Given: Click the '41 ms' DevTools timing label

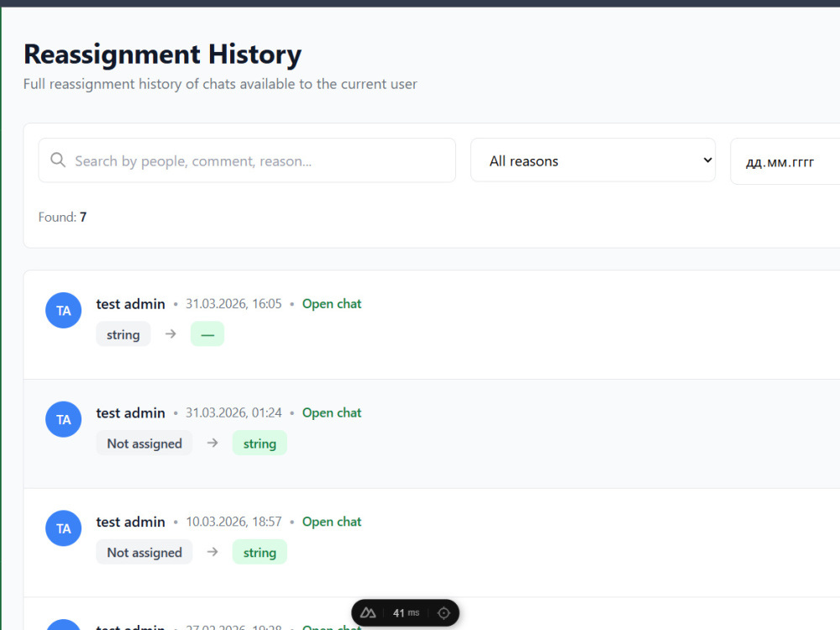Looking at the screenshot, I should pos(406,613).
